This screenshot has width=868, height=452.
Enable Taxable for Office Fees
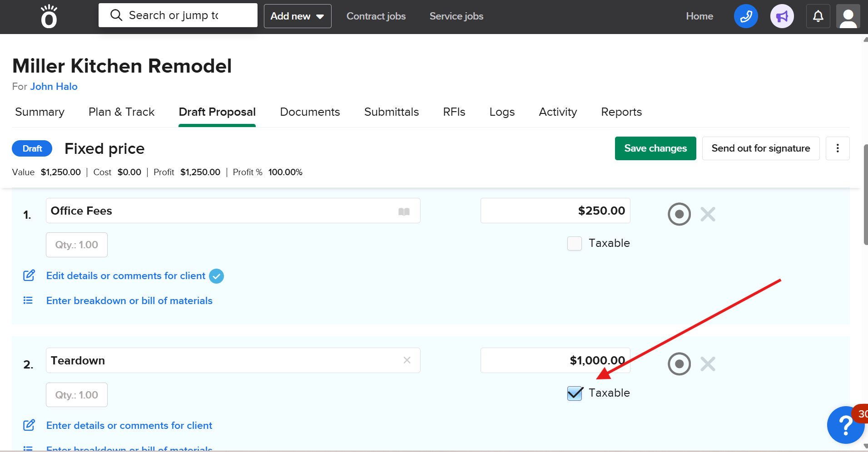(575, 243)
